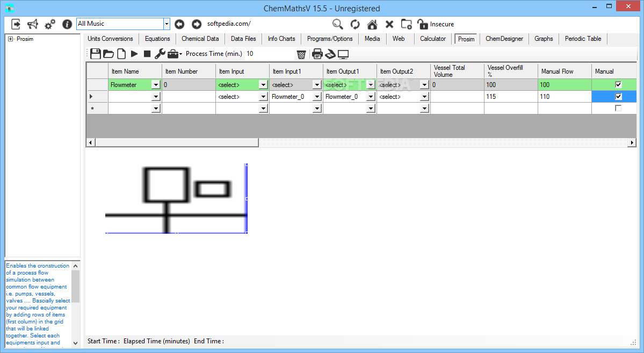Stop the simulation with square button
This screenshot has width=644, height=353.
(147, 54)
